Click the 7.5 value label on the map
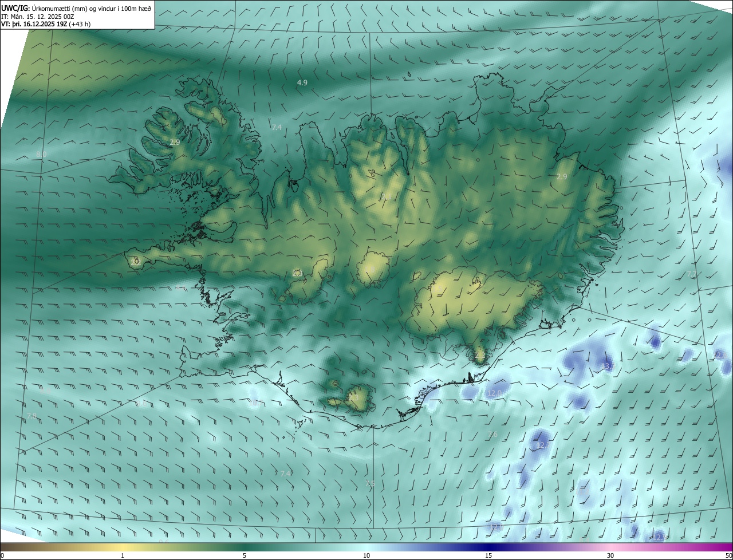Viewport: 733px width, 560px height. 370,484
